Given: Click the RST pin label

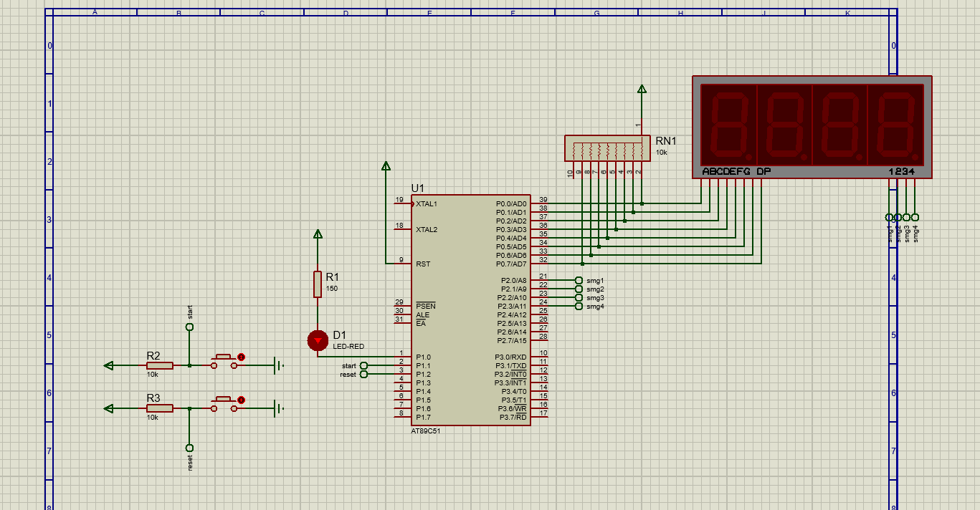Looking at the screenshot, I should (423, 264).
